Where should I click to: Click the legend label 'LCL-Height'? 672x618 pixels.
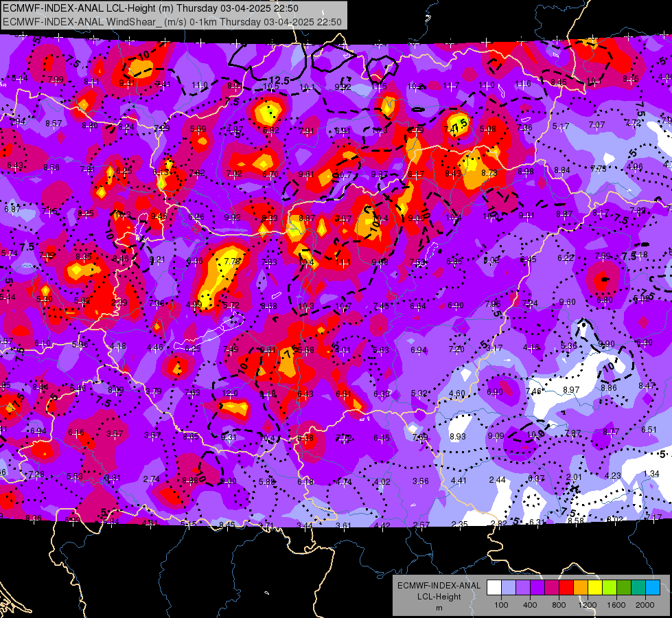pos(439,597)
